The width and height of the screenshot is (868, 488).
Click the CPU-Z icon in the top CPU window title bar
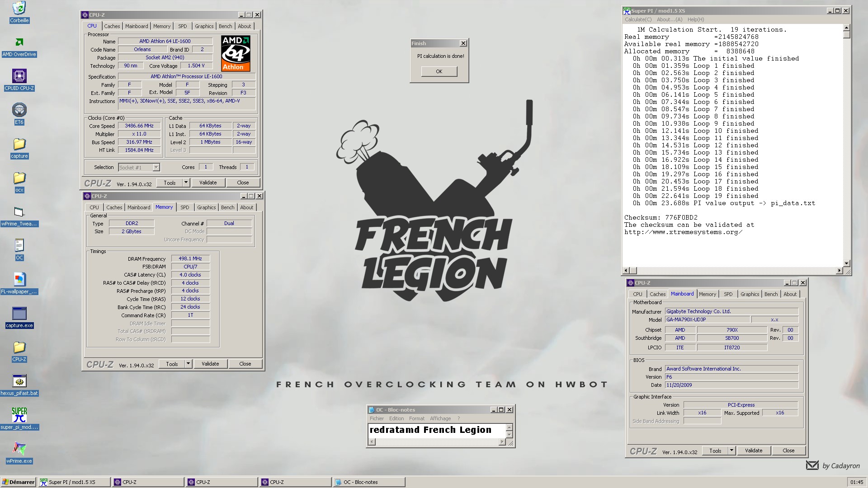tap(85, 15)
